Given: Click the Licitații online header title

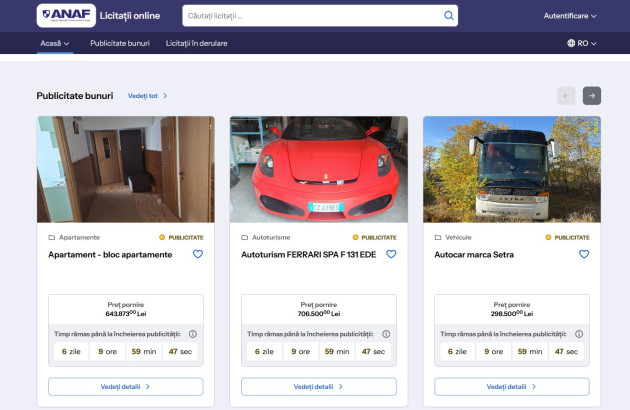Looking at the screenshot, I should pos(130,16).
